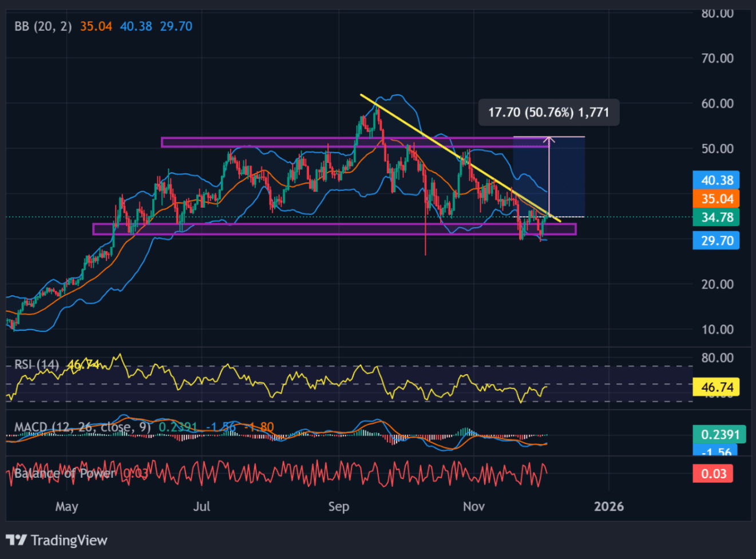Select the current price badge 34.78

pos(716,218)
